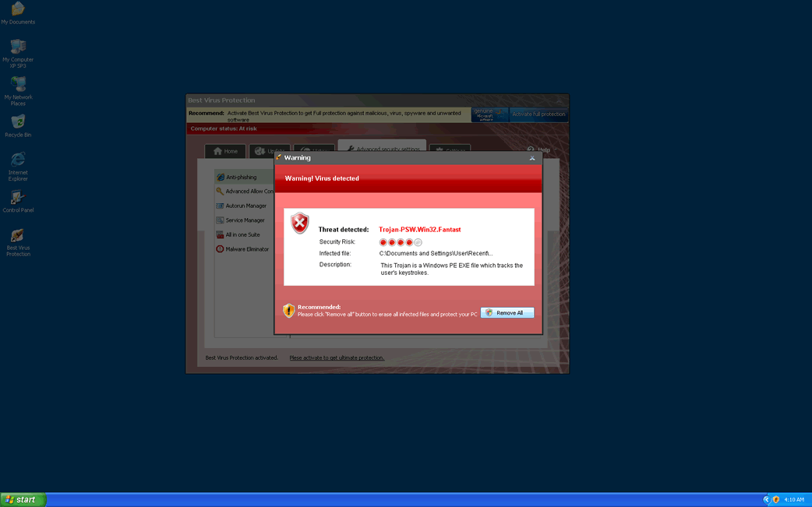812x507 pixels.
Task: Open Recycle Bin on desktop
Action: [x=18, y=125]
